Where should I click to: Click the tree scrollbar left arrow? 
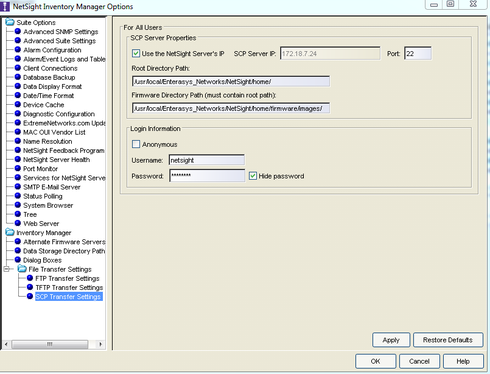coord(6,344)
